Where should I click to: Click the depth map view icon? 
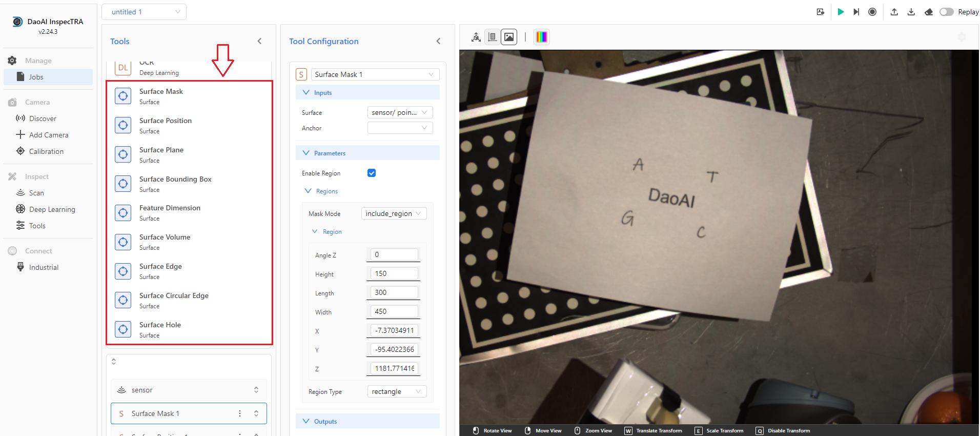(x=493, y=37)
